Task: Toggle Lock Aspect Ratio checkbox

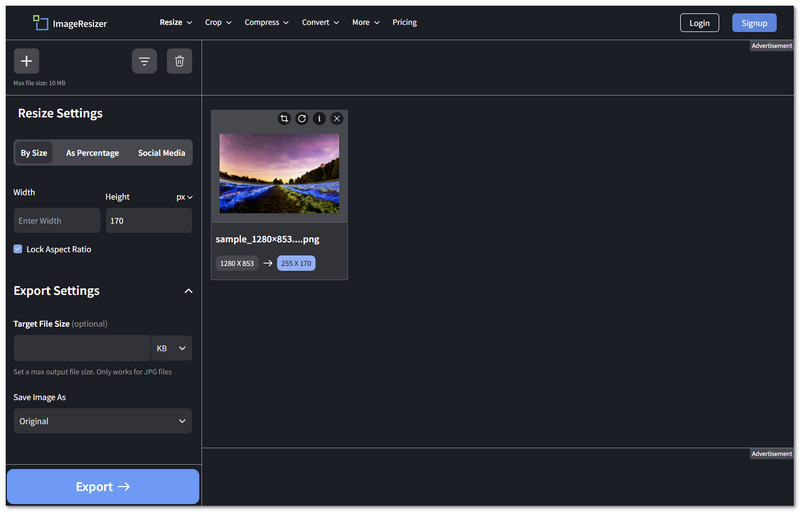Action: coord(18,249)
